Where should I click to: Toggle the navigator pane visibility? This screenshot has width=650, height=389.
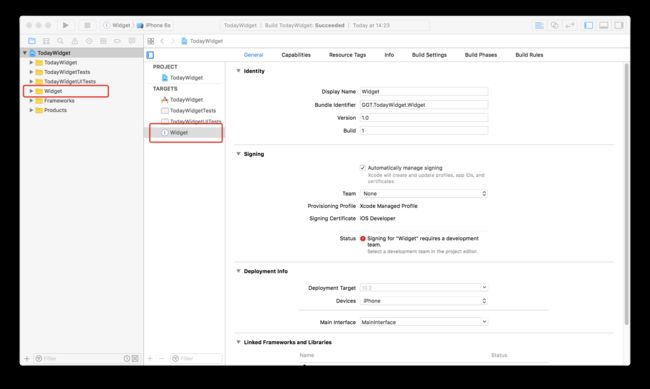click(588, 25)
